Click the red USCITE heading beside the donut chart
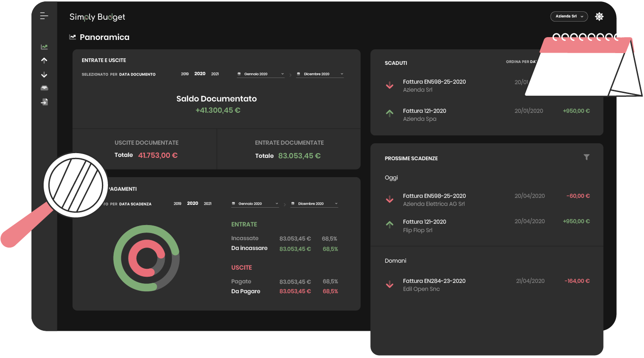Image resolution: width=644 pixels, height=358 pixels. [x=242, y=268]
